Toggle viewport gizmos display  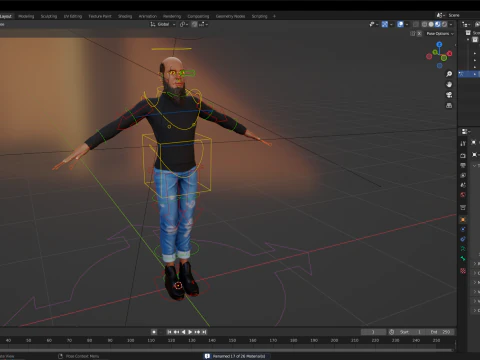tap(385, 24)
